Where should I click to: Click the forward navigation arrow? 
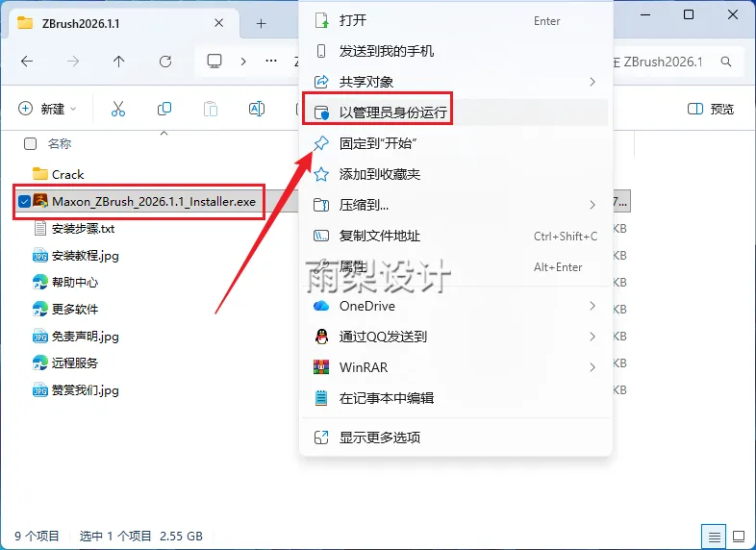pyautogui.click(x=73, y=62)
